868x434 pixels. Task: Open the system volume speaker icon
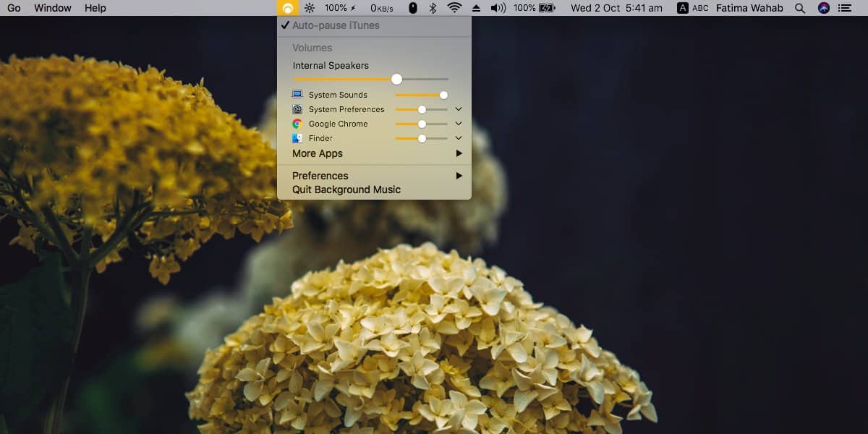(x=498, y=8)
